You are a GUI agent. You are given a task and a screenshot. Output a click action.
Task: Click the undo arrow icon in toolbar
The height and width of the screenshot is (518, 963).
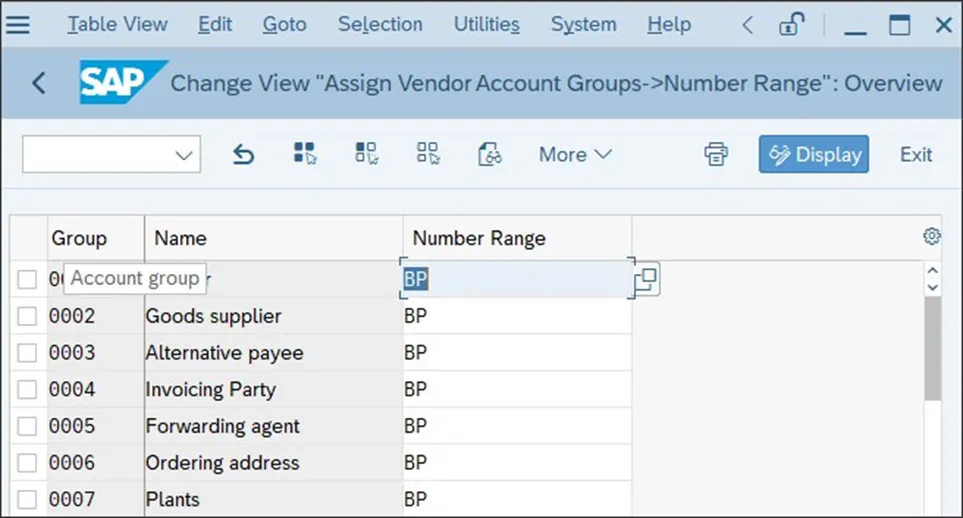(x=243, y=155)
